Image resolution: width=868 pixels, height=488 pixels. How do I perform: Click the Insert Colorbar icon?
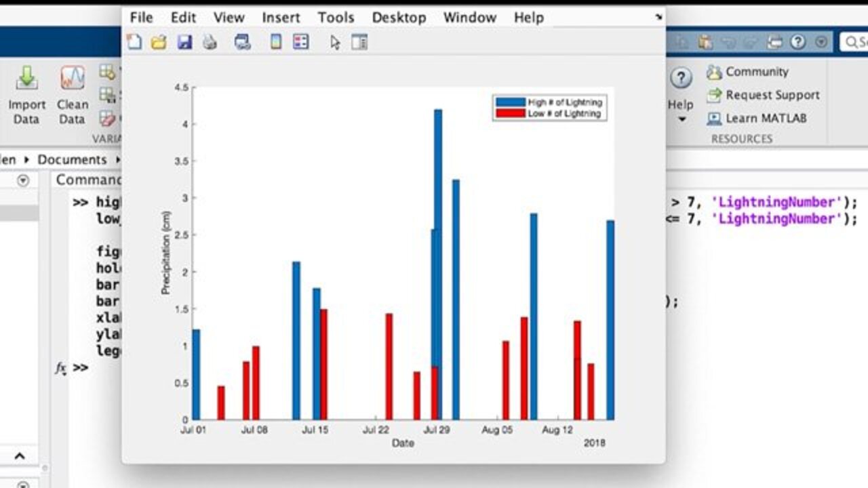[x=276, y=42]
